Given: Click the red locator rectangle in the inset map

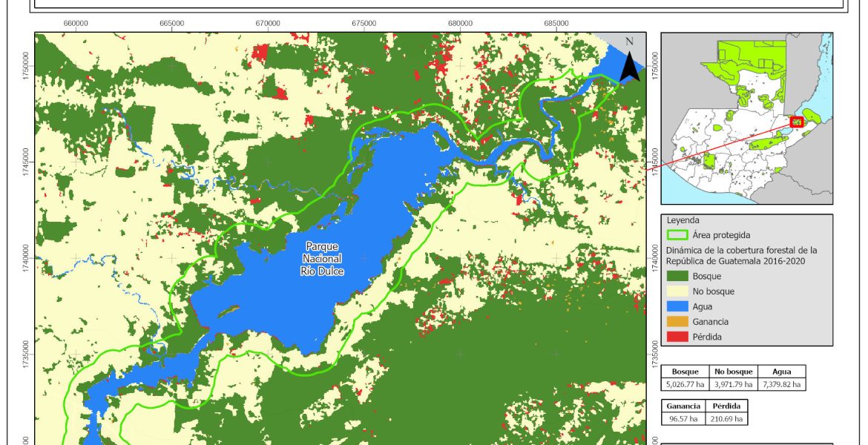Looking at the screenshot, I should click(x=797, y=122).
